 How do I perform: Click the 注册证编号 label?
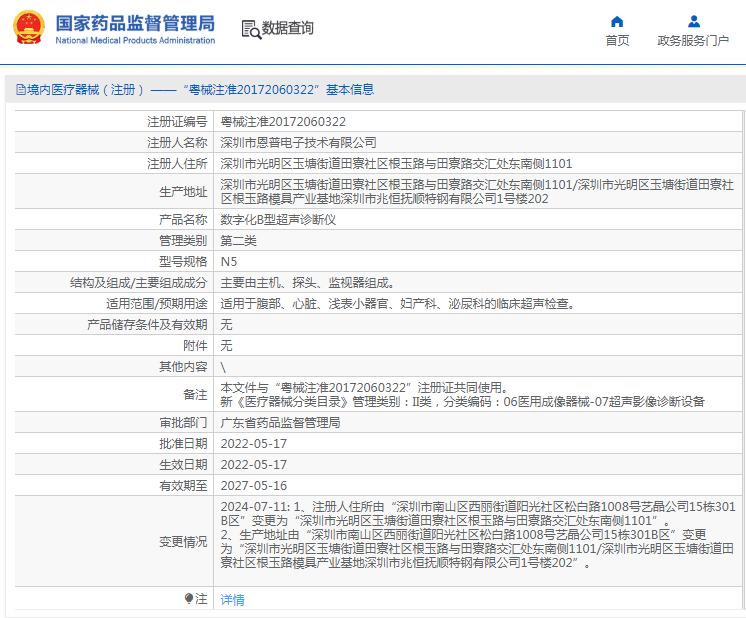[x=177, y=122]
